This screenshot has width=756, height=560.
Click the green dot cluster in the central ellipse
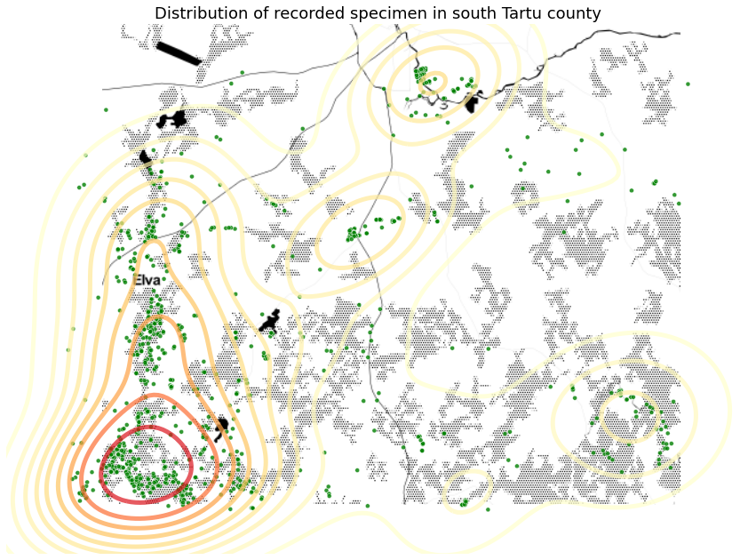[354, 234]
